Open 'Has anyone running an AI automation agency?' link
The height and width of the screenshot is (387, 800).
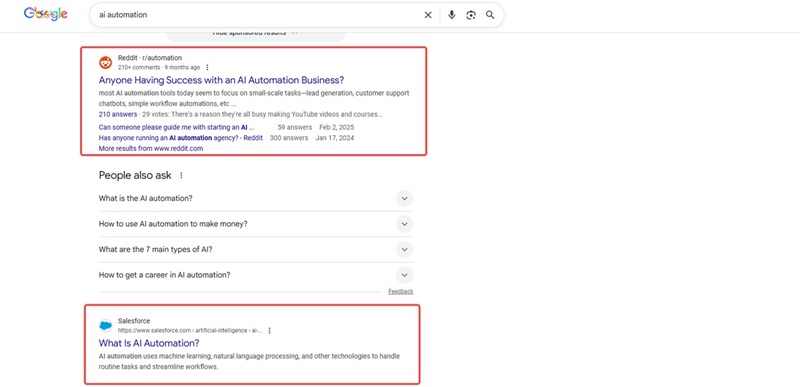pyautogui.click(x=181, y=138)
